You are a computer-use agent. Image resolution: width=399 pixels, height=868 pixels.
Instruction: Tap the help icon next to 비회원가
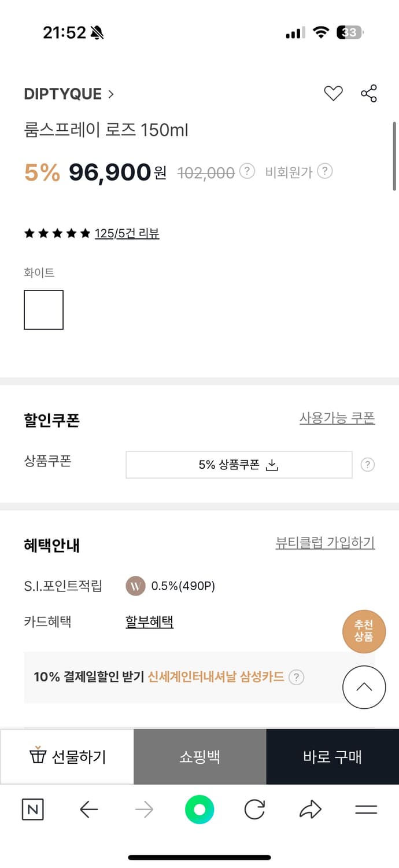[x=326, y=171]
